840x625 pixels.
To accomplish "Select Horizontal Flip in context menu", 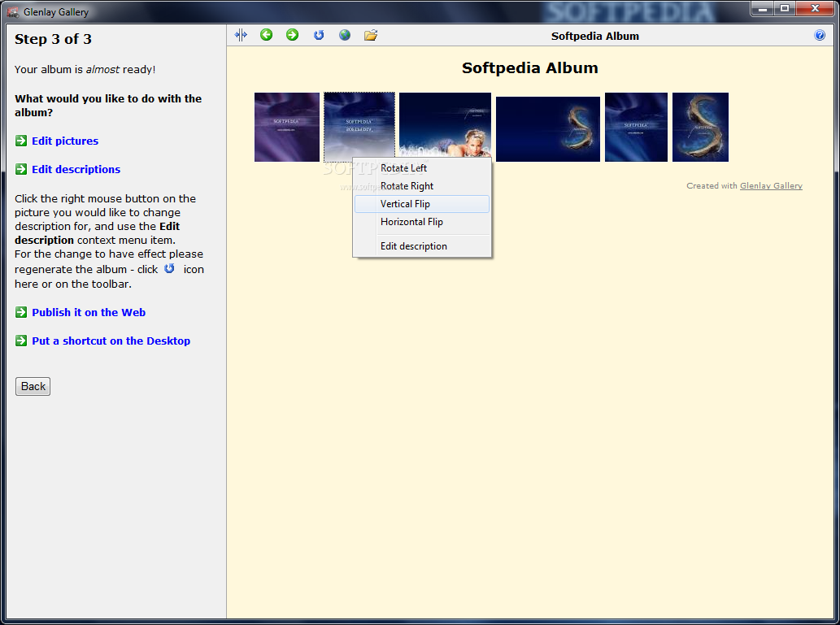I will click(x=421, y=222).
